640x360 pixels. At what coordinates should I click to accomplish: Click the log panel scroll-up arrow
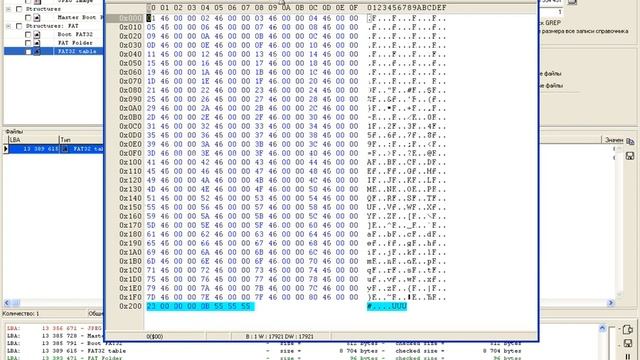pyautogui.click(x=602, y=328)
